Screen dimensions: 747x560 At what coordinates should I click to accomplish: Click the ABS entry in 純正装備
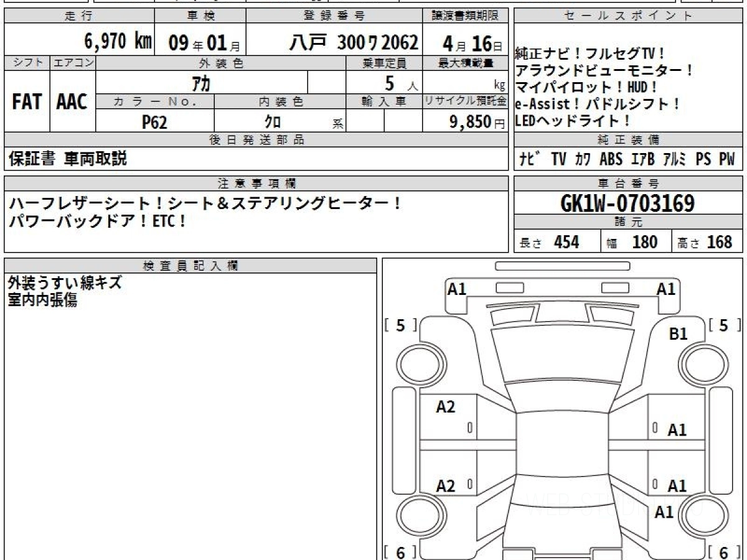pos(611,159)
